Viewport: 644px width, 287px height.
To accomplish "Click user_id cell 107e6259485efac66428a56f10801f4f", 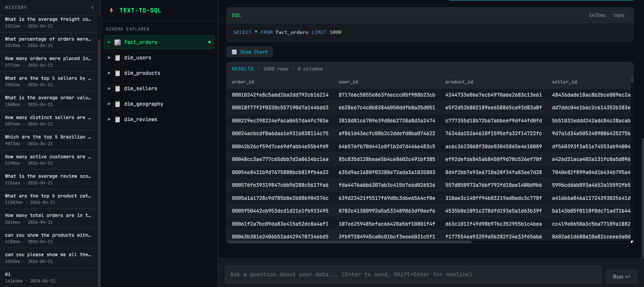I will pyautogui.click(x=387, y=224).
